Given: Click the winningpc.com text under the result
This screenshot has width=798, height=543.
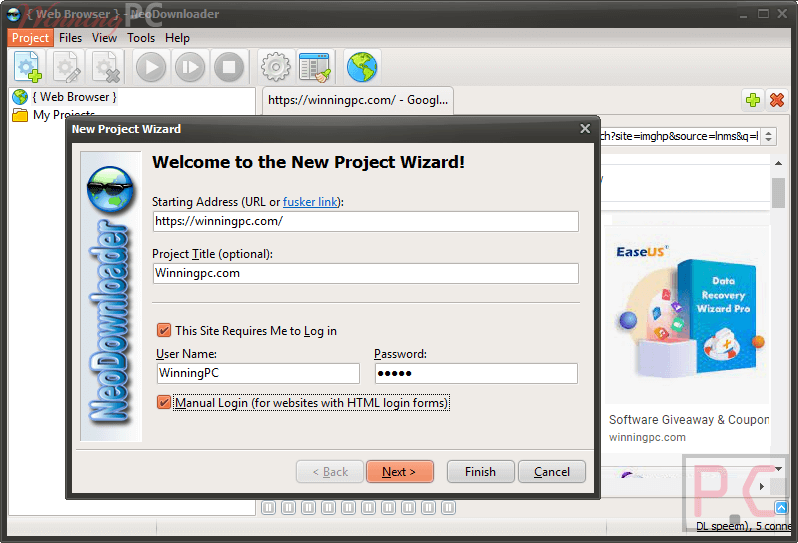Looking at the screenshot, I should pyautogui.click(x=647, y=437).
